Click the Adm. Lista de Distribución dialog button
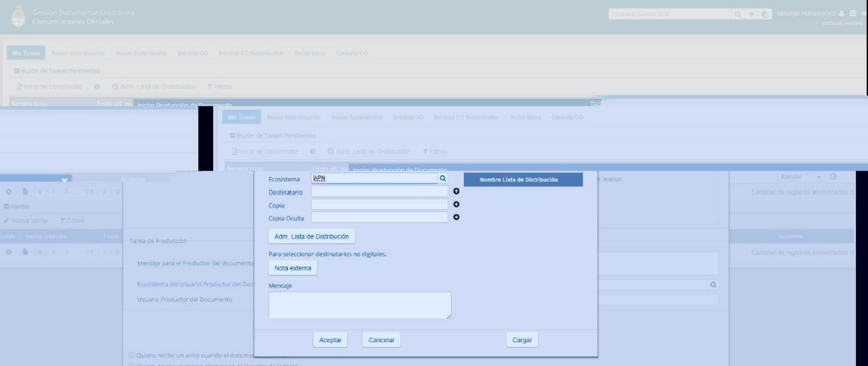Viewport: 868px width, 366px height. tap(312, 236)
